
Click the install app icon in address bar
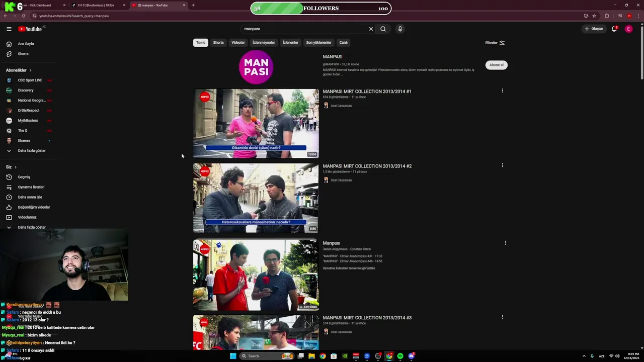(586, 16)
